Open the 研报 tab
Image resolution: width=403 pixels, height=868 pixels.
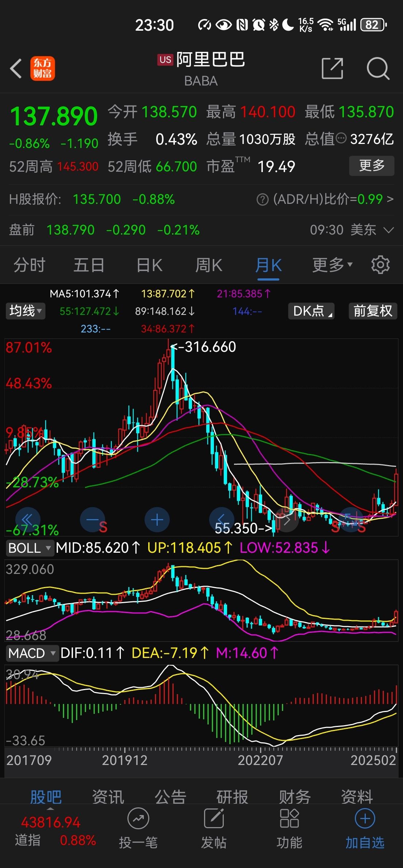click(233, 797)
